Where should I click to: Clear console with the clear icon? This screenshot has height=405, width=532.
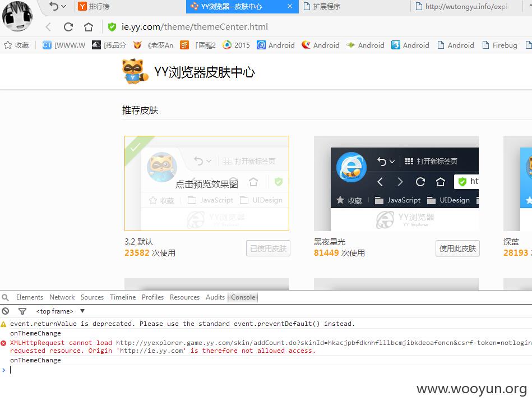pos(6,311)
